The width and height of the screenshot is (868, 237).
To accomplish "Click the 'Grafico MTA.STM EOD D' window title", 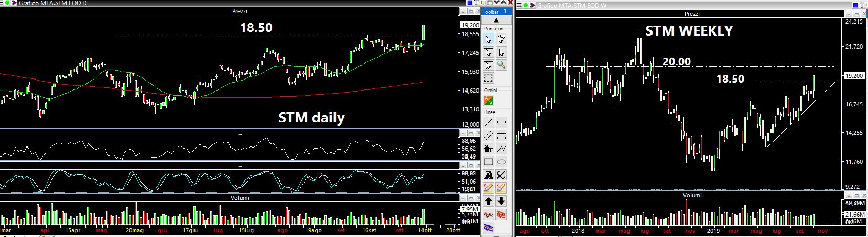I will click(x=53, y=3).
